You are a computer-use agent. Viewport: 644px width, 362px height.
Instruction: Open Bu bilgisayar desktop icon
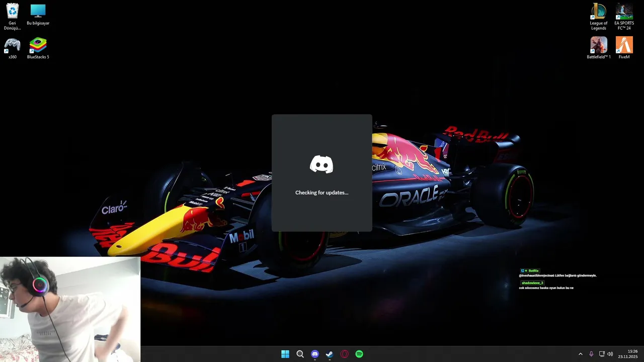[x=38, y=15]
